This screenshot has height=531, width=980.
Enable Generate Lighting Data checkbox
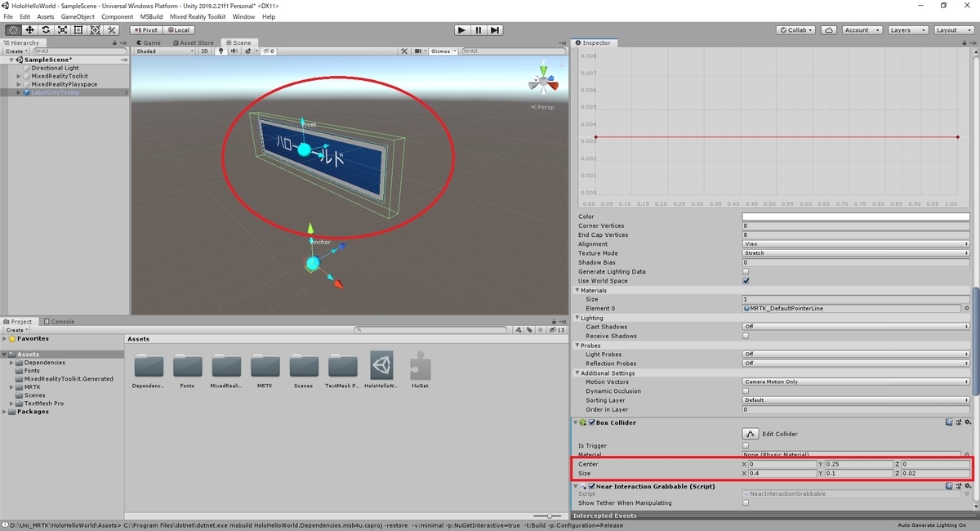(x=746, y=271)
